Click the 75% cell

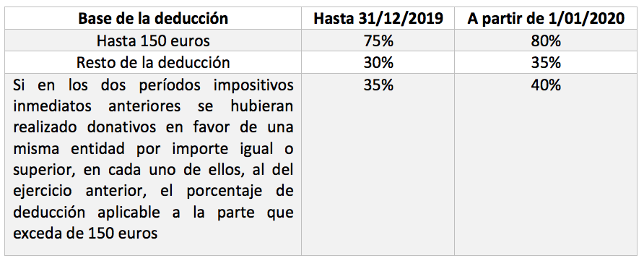[x=378, y=40]
